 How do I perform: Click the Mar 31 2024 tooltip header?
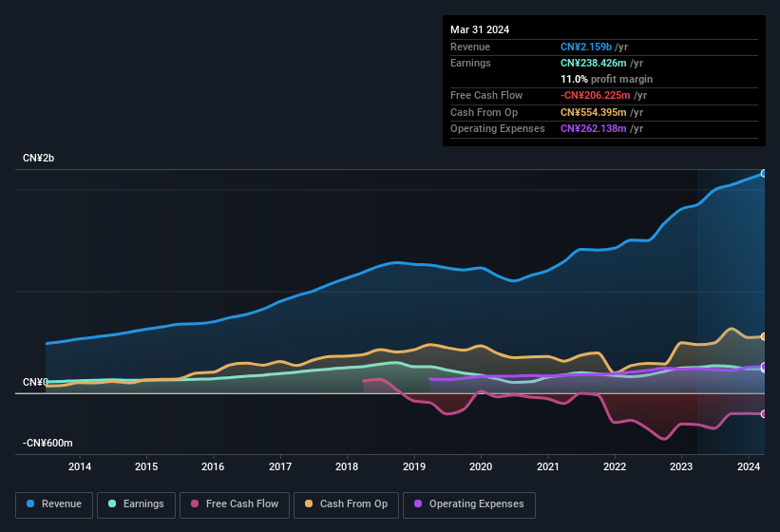point(480,29)
